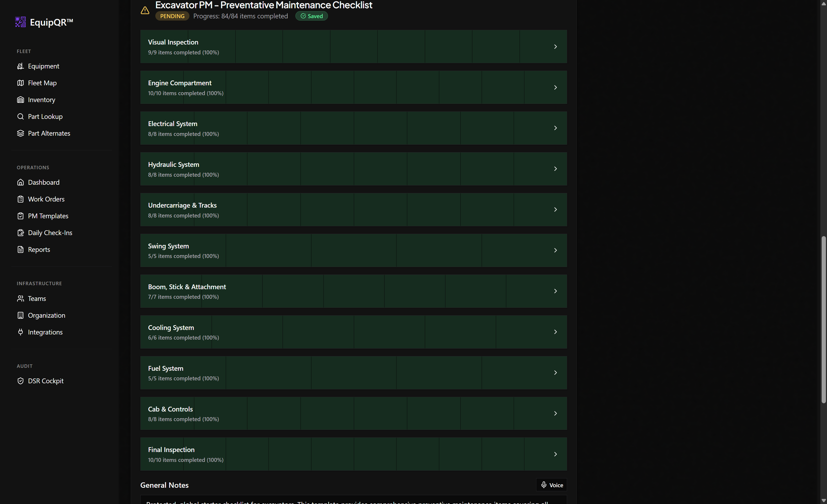
Task: Expand the Cooling System section chevron
Action: pyautogui.click(x=555, y=332)
